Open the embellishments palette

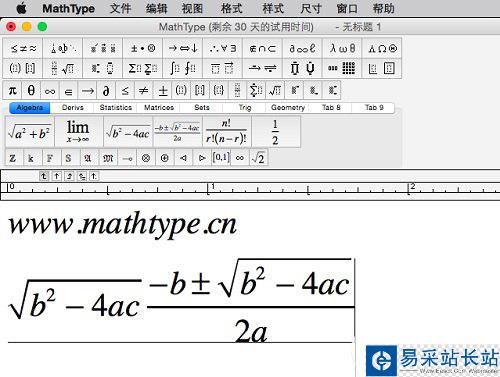click(x=103, y=49)
